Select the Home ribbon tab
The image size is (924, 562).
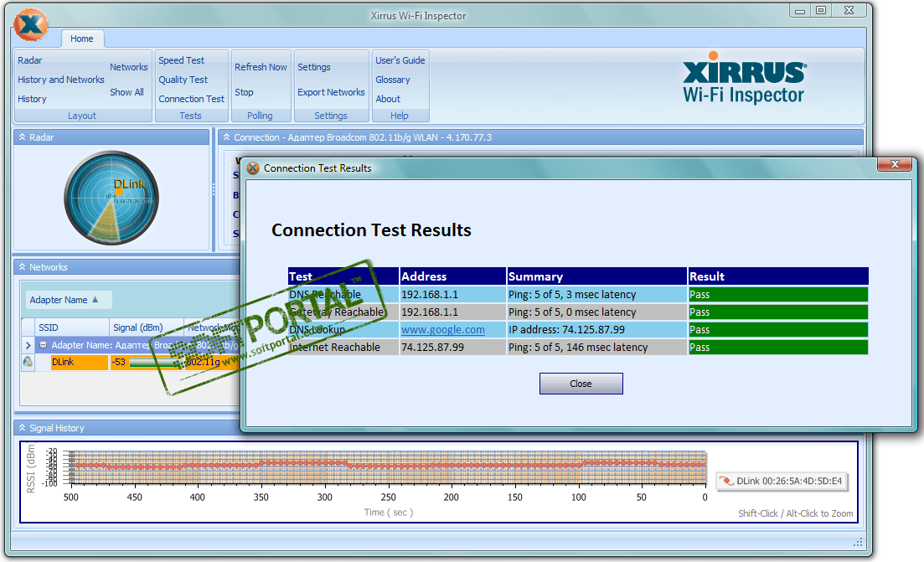(x=82, y=39)
